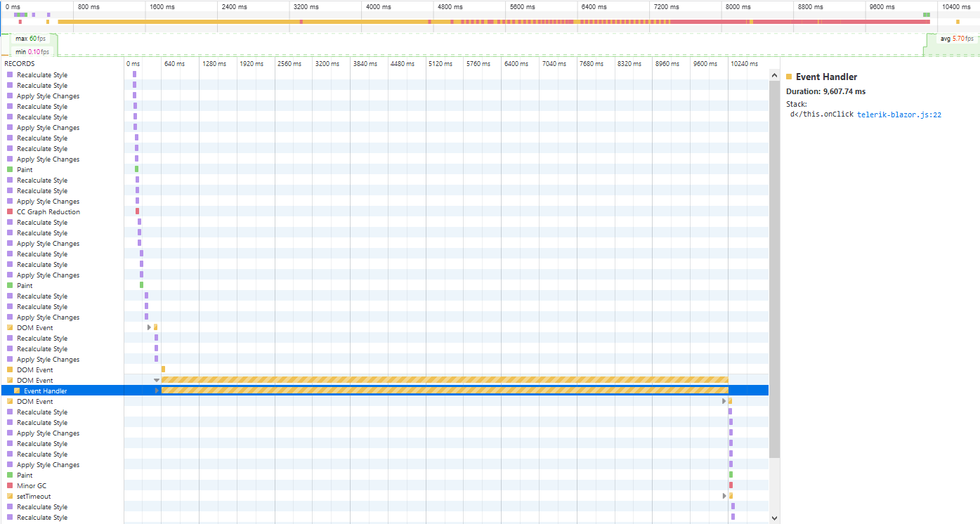Click the max 60 fps label
980x524 pixels.
tap(30, 39)
